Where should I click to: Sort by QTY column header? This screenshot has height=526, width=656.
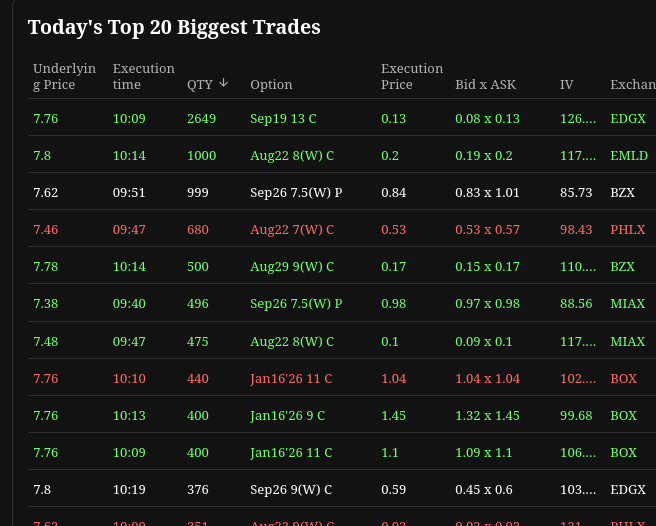point(200,85)
